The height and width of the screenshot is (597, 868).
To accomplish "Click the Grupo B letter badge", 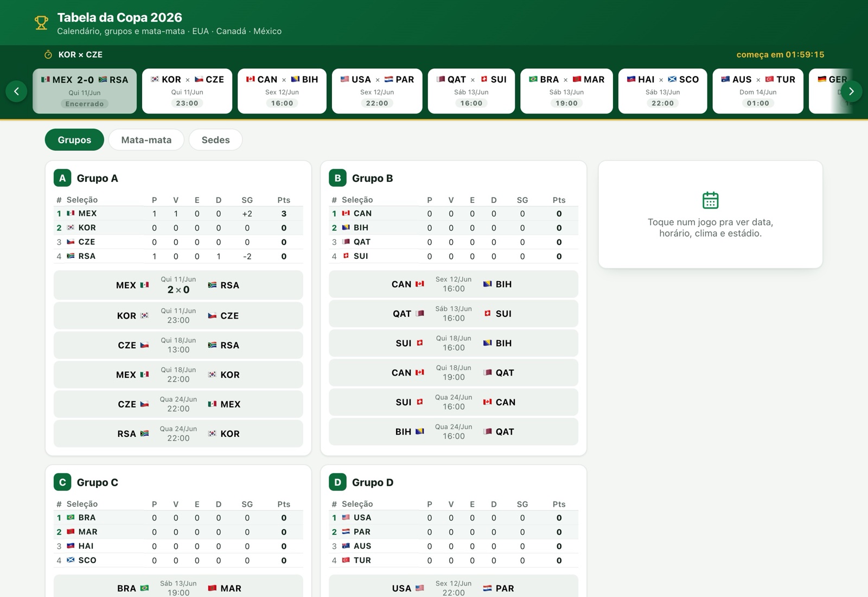I will click(x=337, y=178).
